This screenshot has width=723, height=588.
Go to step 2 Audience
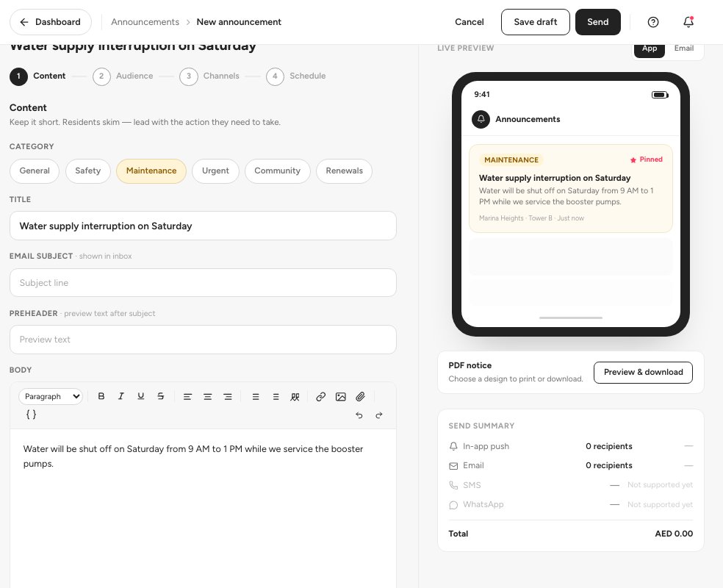pyautogui.click(x=123, y=76)
